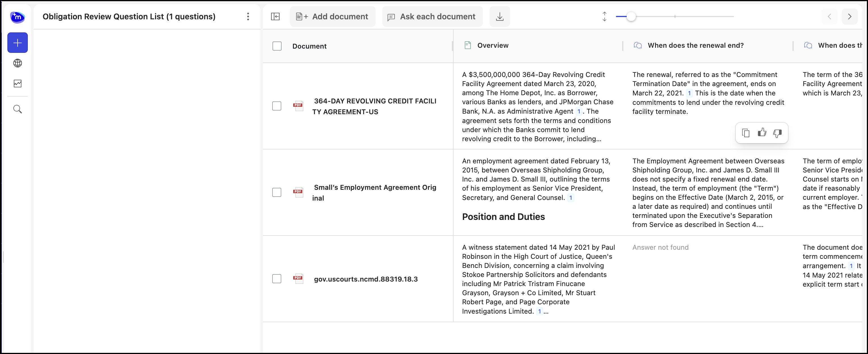This screenshot has height=354, width=868.
Task: Select all documents header checkbox
Action: tap(277, 46)
